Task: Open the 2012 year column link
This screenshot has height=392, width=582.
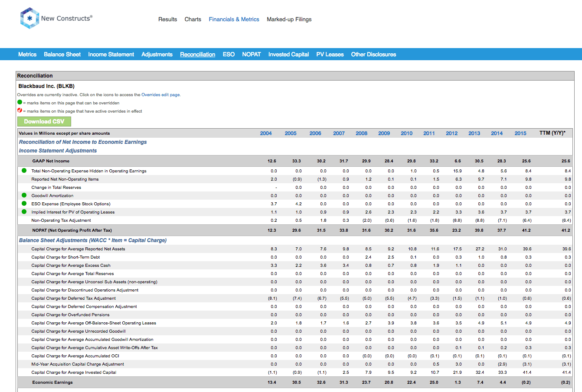Action: click(x=452, y=133)
